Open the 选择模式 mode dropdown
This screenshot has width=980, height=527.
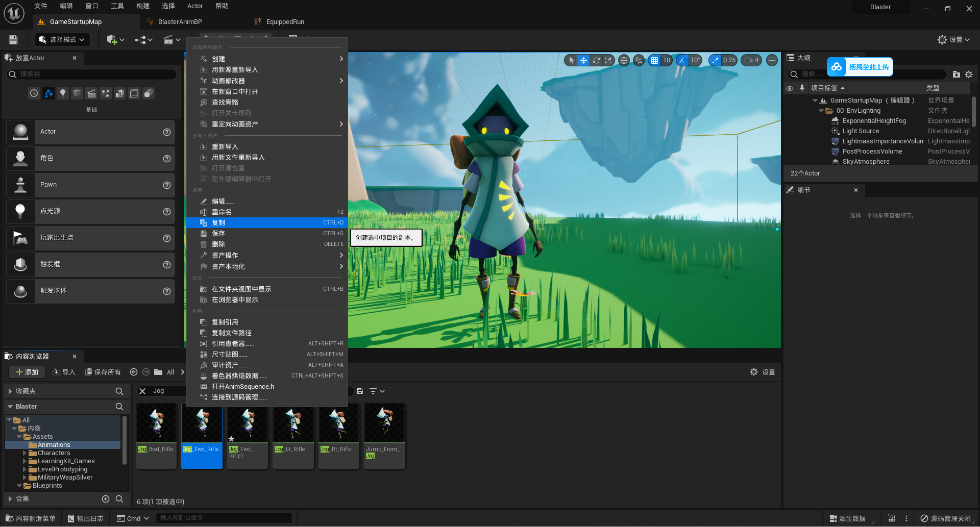coord(63,40)
